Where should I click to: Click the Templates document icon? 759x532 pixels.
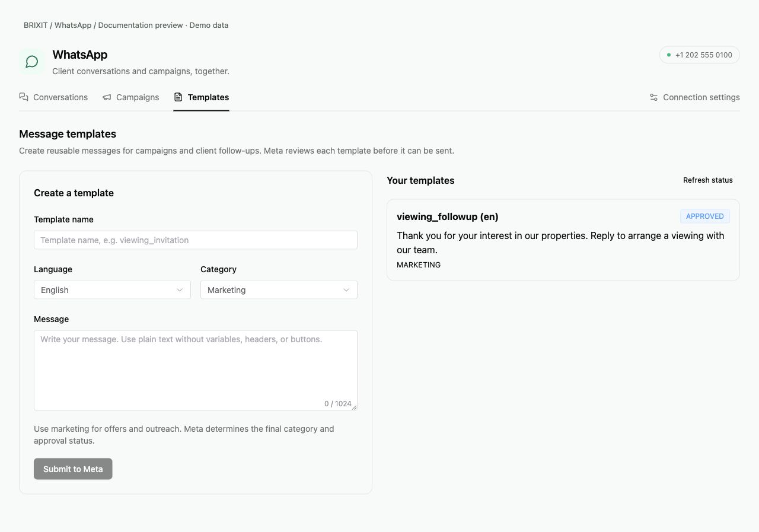click(x=178, y=97)
